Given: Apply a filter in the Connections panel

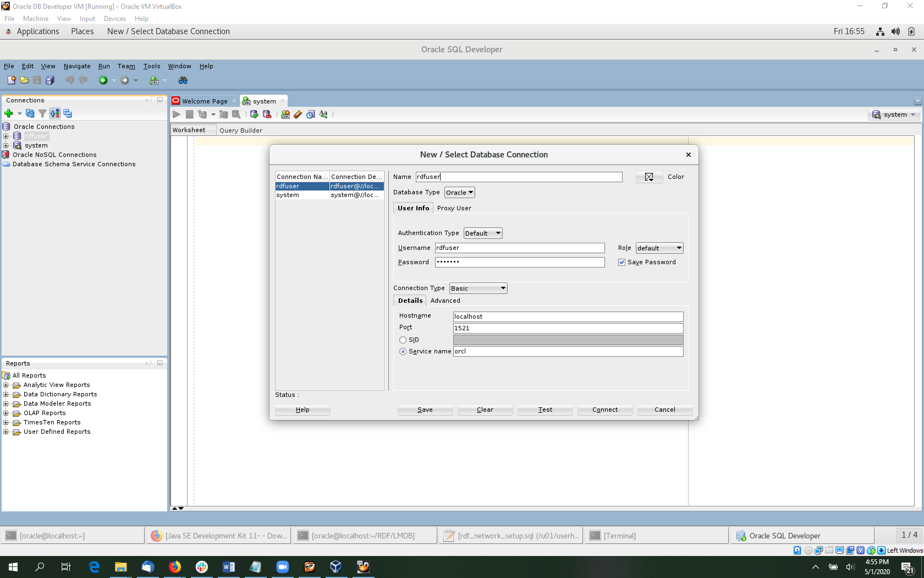Looking at the screenshot, I should pyautogui.click(x=42, y=113).
